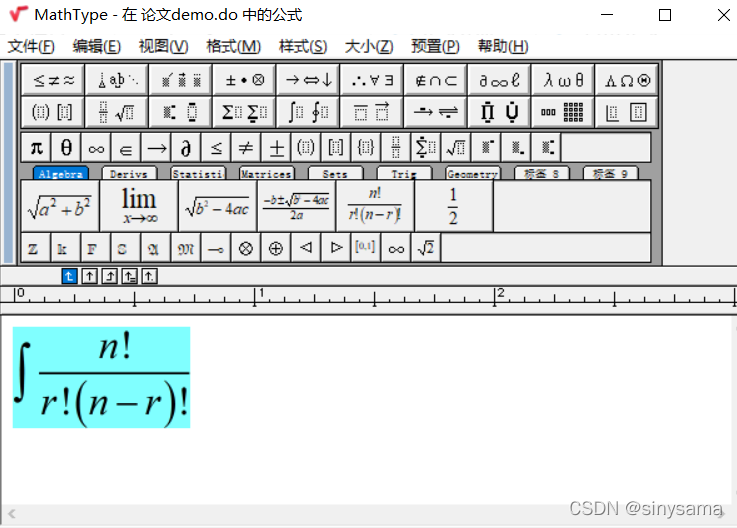Open the 预置(P) menu
The height and width of the screenshot is (528, 737).
(435, 46)
